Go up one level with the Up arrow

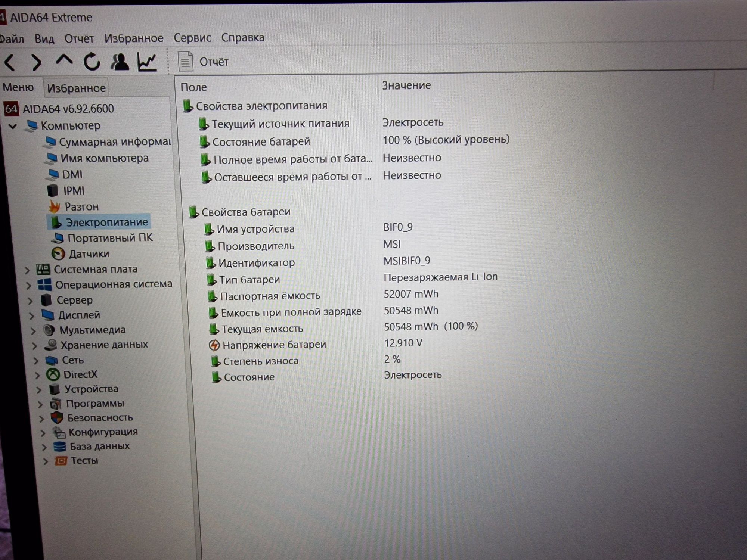click(64, 60)
